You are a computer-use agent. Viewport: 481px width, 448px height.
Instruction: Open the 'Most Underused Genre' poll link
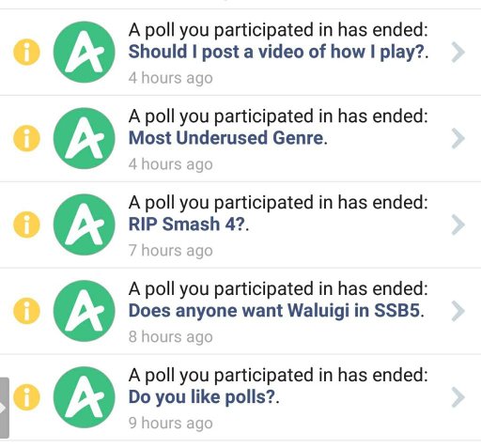point(225,138)
